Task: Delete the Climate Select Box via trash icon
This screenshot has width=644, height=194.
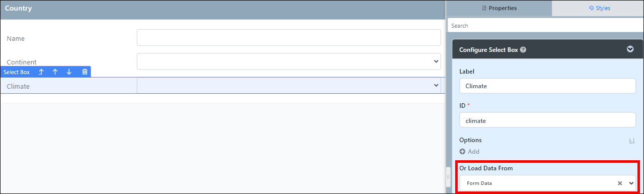Action: point(85,72)
